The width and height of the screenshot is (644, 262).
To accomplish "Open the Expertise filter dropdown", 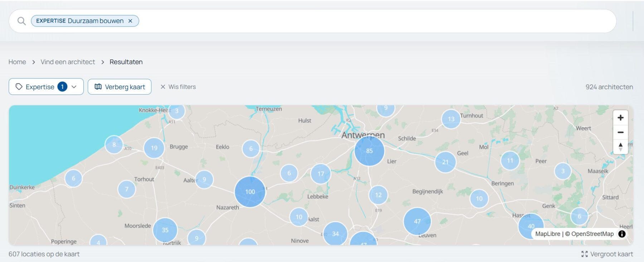I will (x=46, y=87).
